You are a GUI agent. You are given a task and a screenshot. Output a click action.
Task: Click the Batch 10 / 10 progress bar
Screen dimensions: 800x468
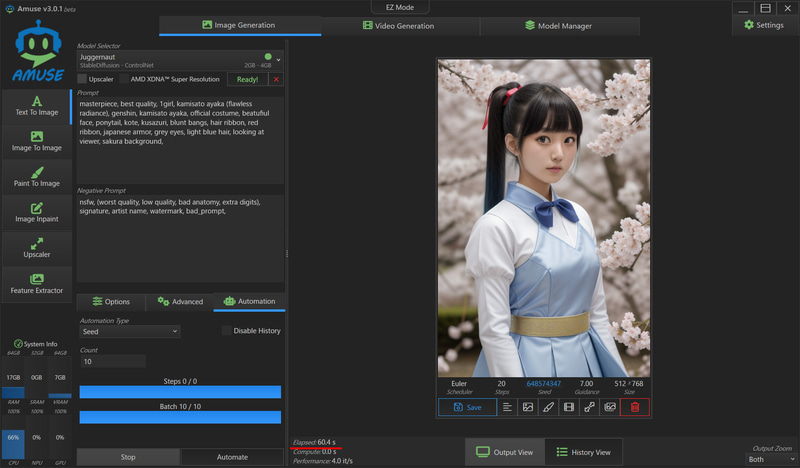[x=180, y=417]
